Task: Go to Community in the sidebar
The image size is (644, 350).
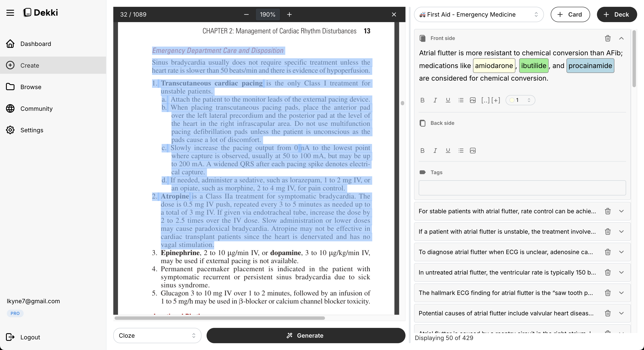Action: tap(36, 109)
